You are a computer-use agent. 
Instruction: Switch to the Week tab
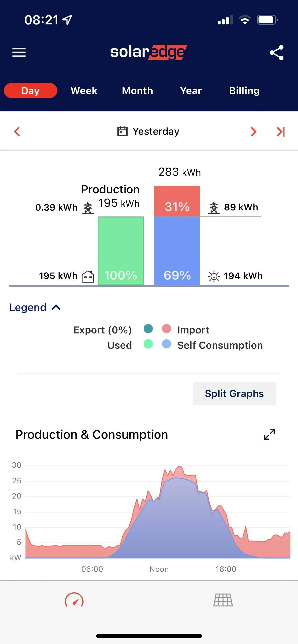84,91
